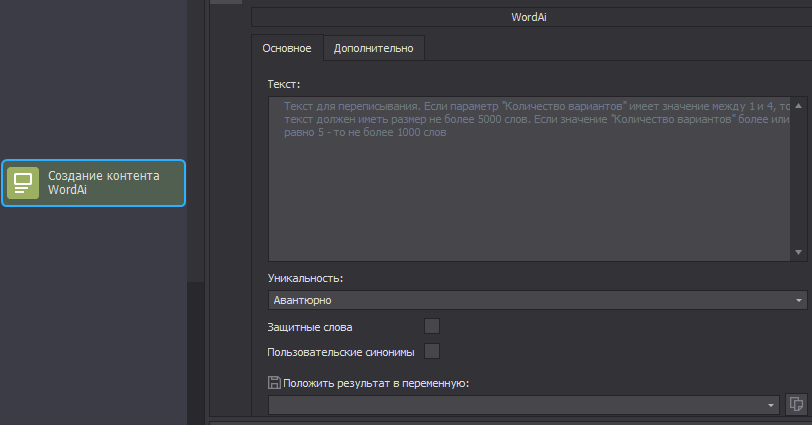Click the text area scroll up arrow
This screenshot has height=425, width=812.
coord(799,104)
